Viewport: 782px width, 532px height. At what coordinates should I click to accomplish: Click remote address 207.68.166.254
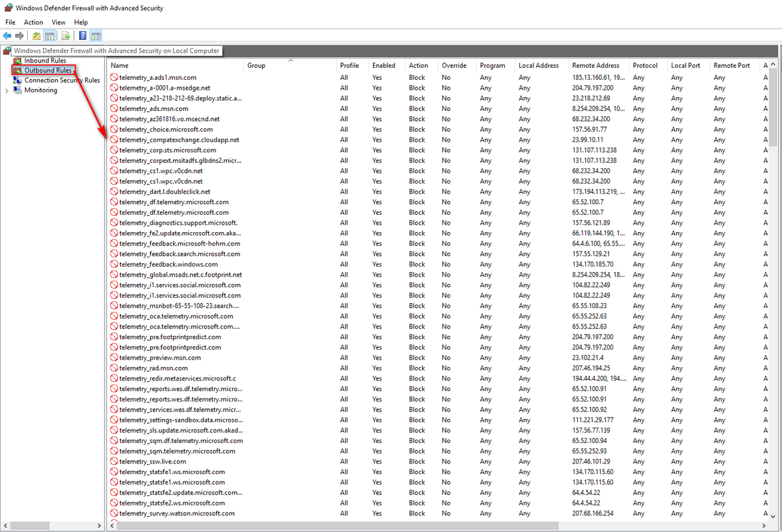coord(592,513)
